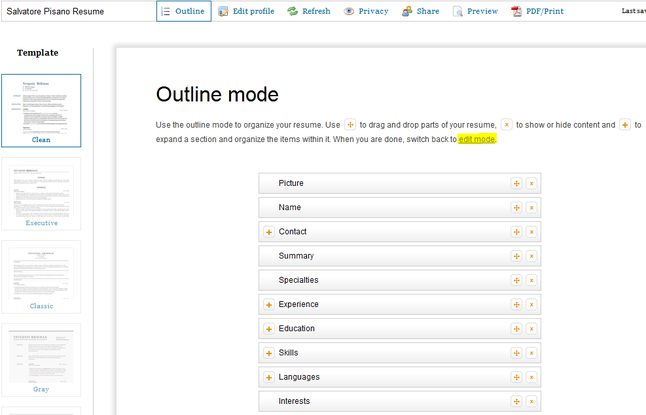Select the Clean template thumbnail

[41, 110]
